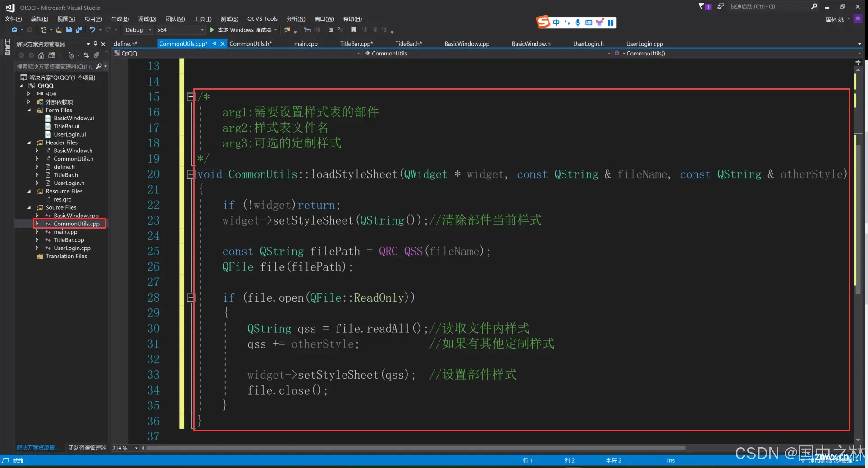Click the save all files icon
This screenshot has width=868, height=468.
(79, 30)
